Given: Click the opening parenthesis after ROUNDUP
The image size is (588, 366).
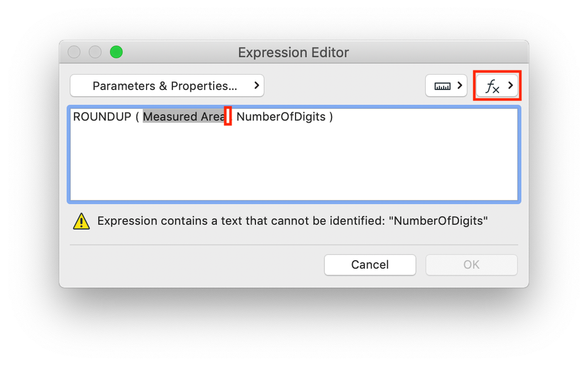Looking at the screenshot, I should click(x=137, y=117).
